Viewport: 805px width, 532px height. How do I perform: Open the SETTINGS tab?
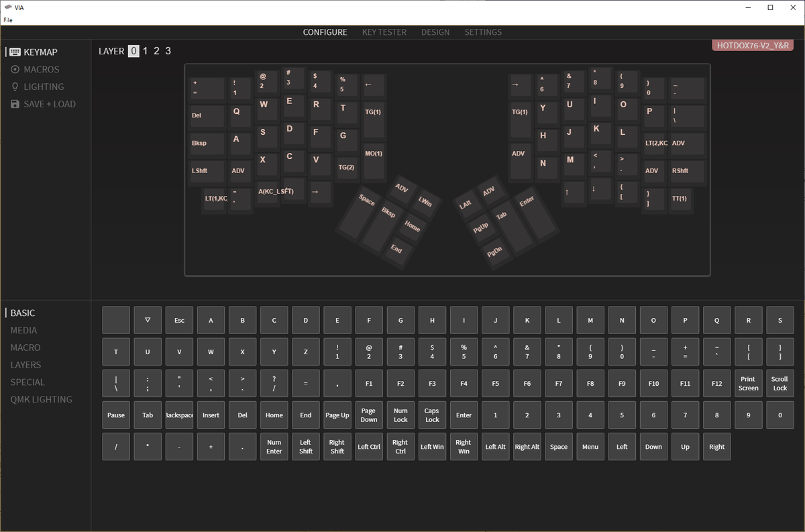point(482,32)
